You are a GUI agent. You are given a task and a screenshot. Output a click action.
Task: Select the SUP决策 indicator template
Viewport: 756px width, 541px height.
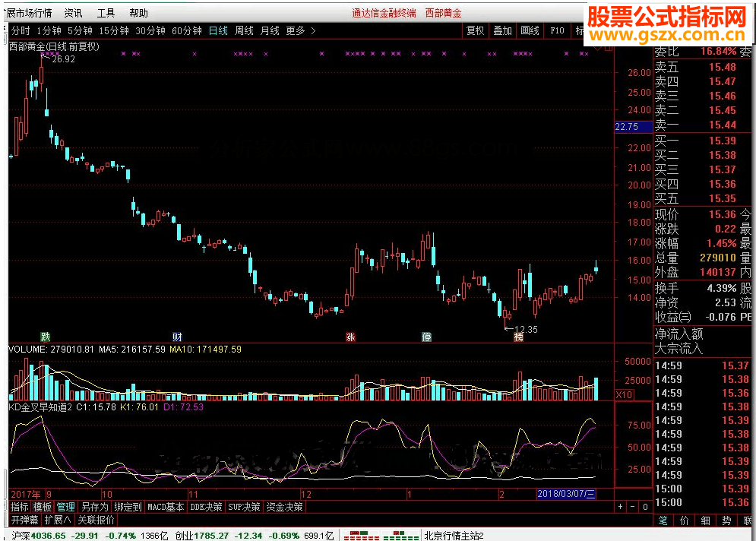point(244,507)
